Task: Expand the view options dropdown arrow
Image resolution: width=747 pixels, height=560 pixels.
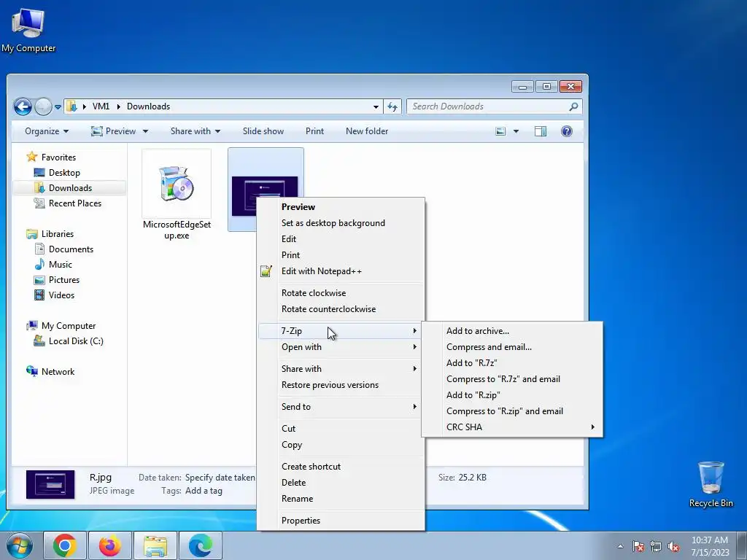Action: (516, 131)
